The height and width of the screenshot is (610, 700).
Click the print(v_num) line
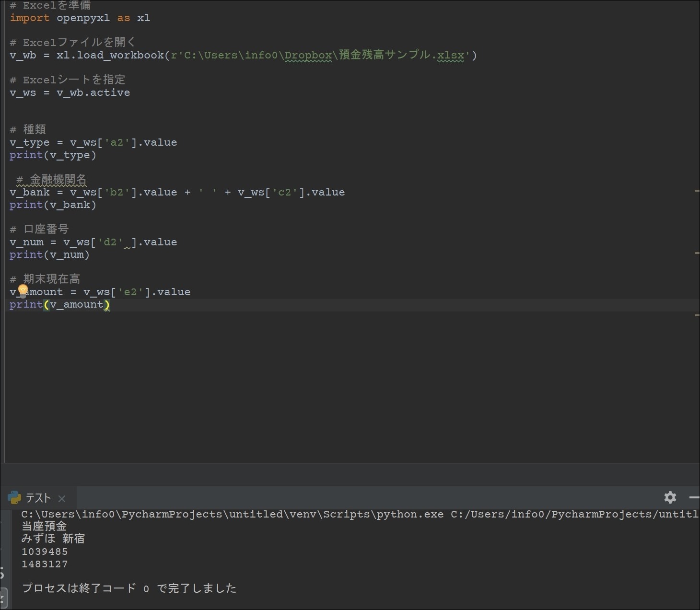tap(49, 254)
